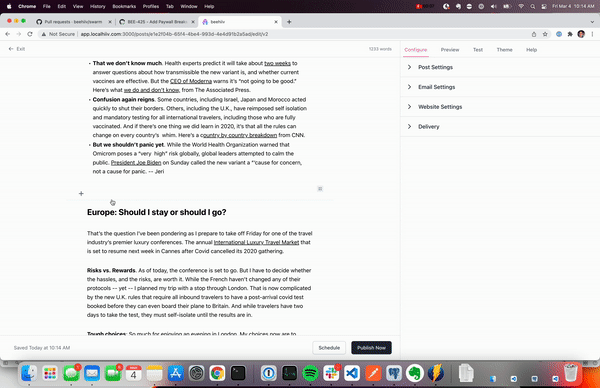
Task: Switch to the Preview tab
Action: [450, 50]
